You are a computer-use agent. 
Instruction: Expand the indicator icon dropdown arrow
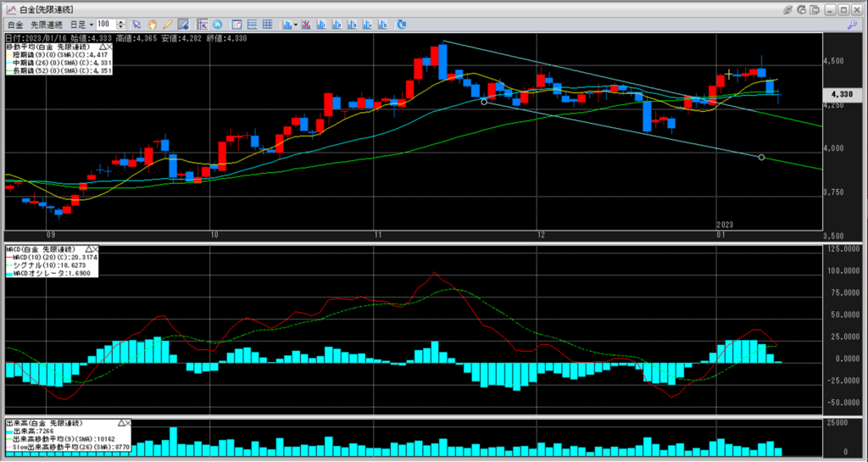[296, 25]
